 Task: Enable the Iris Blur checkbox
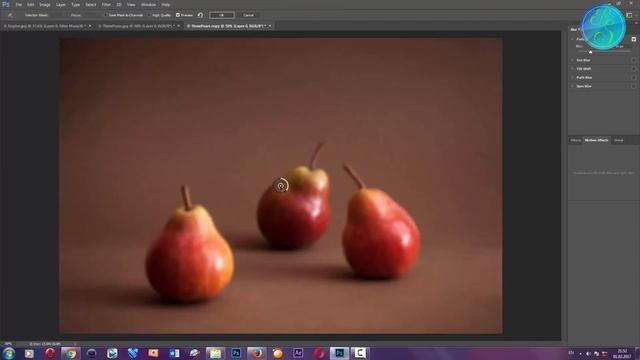tap(633, 60)
